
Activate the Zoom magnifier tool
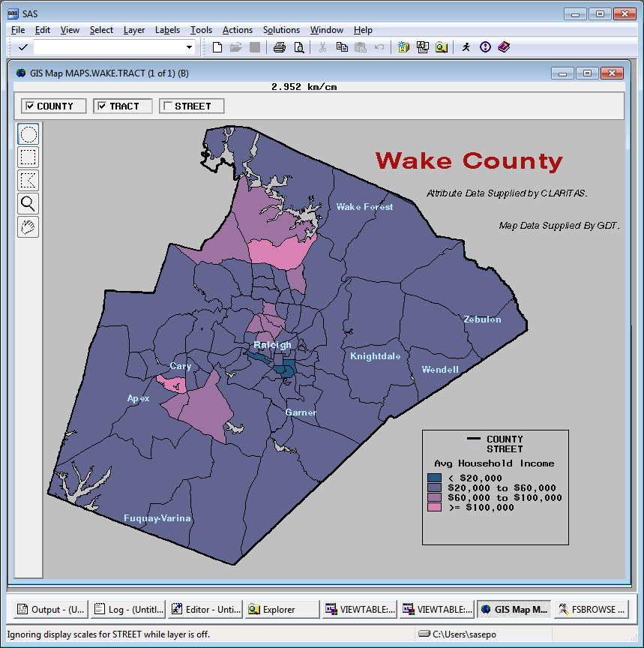point(28,203)
